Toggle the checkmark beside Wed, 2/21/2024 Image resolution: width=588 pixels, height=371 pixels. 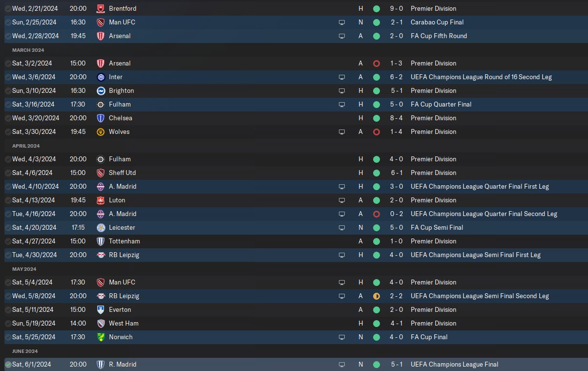point(8,9)
